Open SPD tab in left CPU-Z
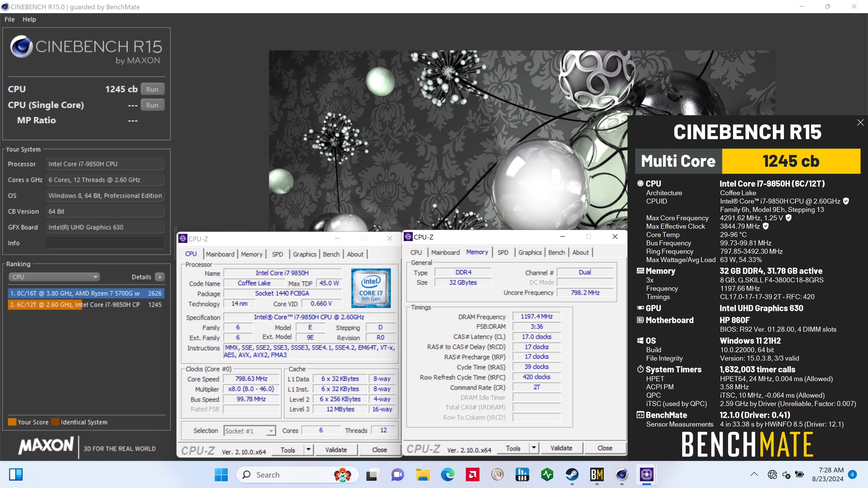 (x=278, y=254)
